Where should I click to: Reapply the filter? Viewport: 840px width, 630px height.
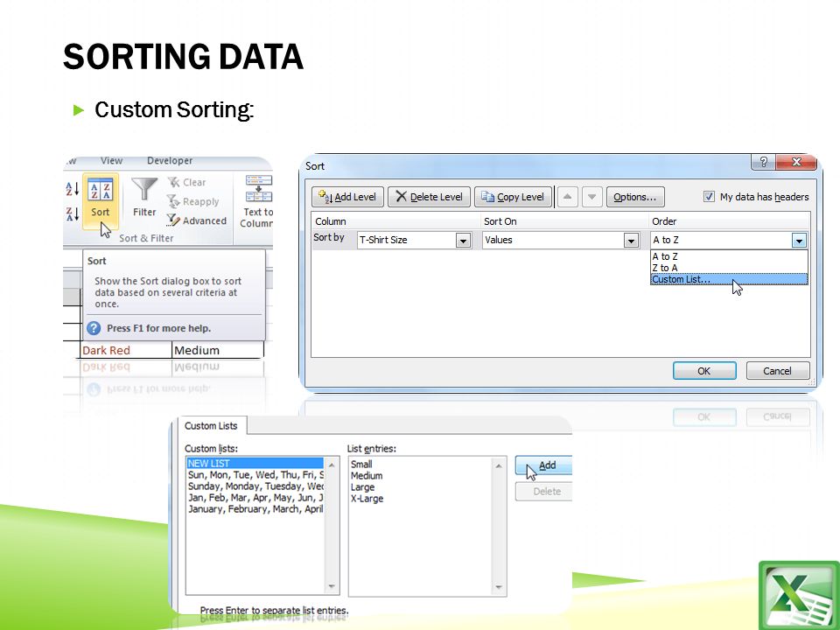[192, 201]
